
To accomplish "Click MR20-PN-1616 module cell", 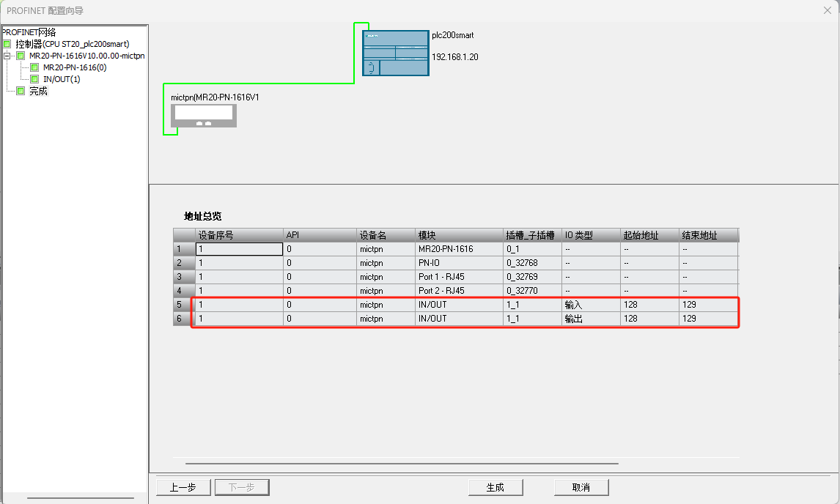I will click(459, 249).
